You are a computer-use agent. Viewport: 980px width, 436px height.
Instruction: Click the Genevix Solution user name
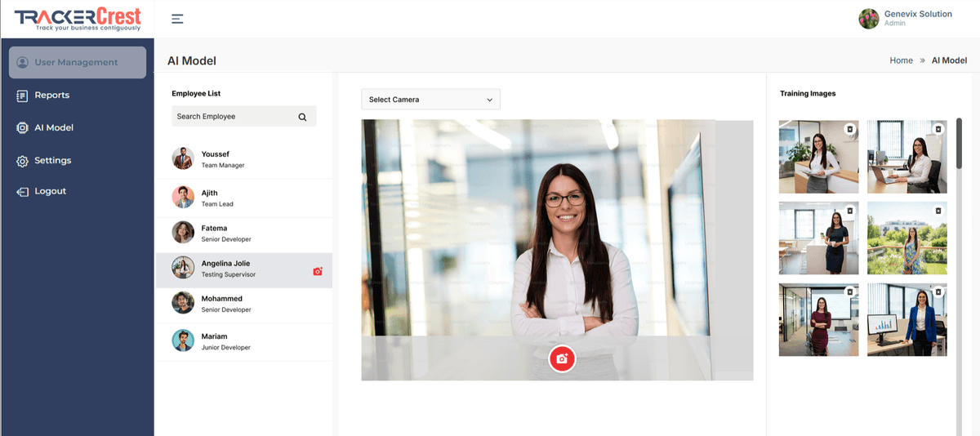[918, 14]
